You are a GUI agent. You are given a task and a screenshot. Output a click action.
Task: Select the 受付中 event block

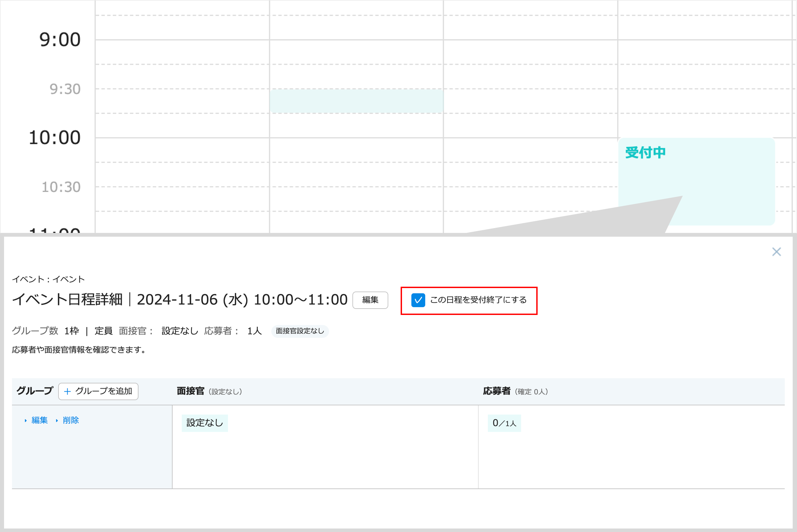(697, 181)
